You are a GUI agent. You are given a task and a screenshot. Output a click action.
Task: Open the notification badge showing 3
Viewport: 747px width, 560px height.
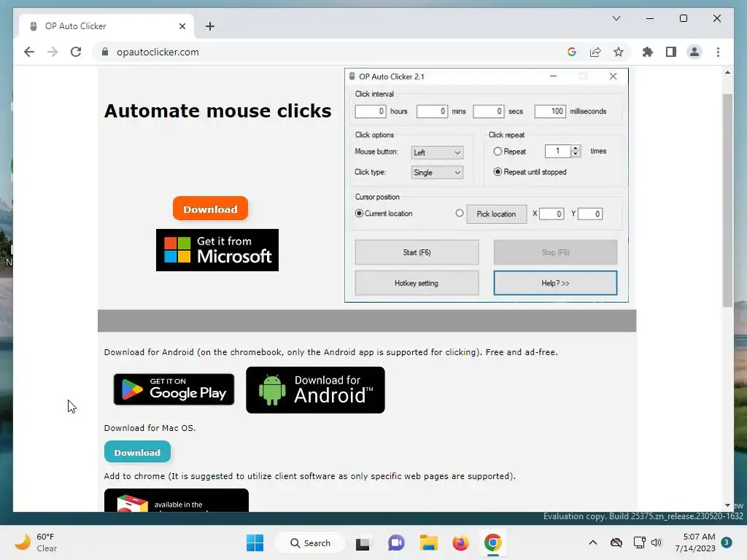pos(727,542)
